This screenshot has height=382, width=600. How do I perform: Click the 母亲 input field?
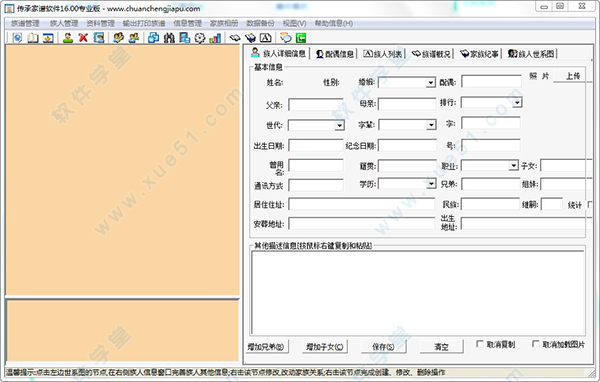pyautogui.click(x=407, y=104)
